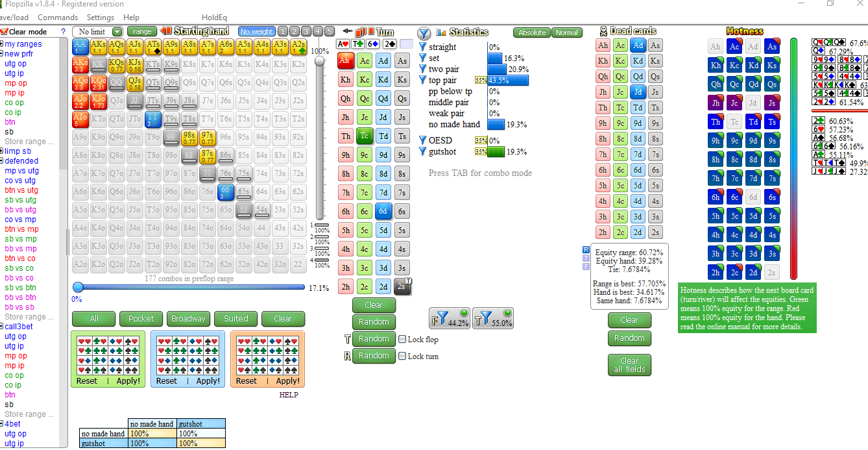Click the funnel filter icon beside set
Screen dimensions: 868x450
pyautogui.click(x=423, y=58)
